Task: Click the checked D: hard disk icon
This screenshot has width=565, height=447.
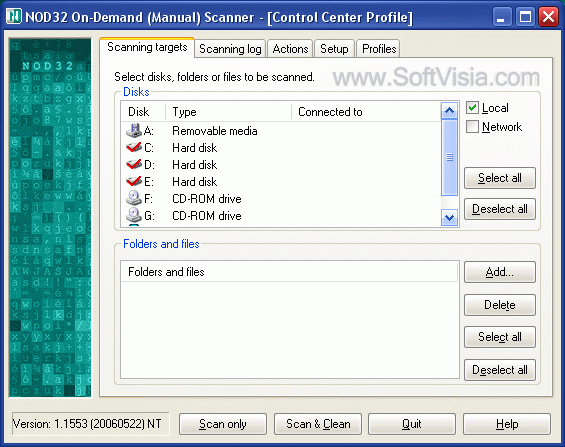Action: click(134, 164)
